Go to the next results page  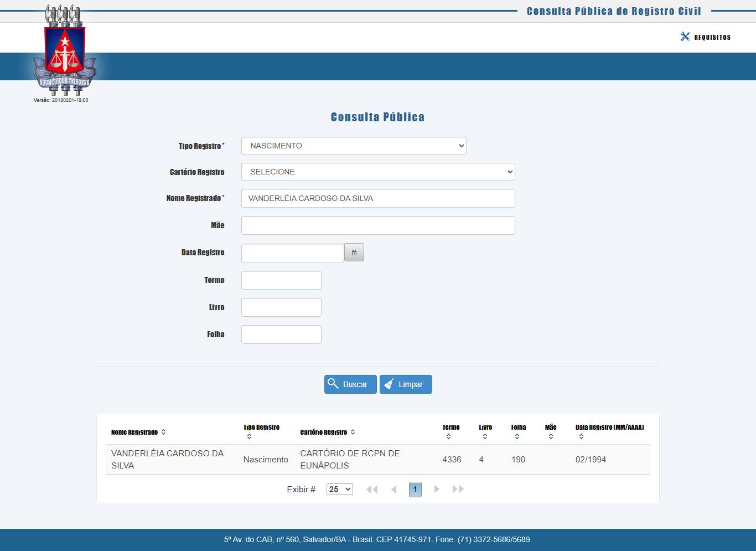coord(437,490)
